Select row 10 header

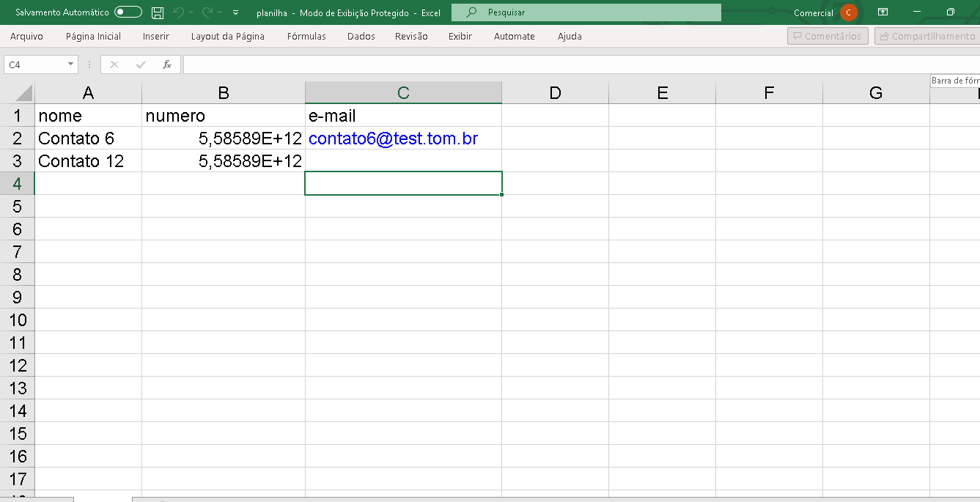(18, 320)
